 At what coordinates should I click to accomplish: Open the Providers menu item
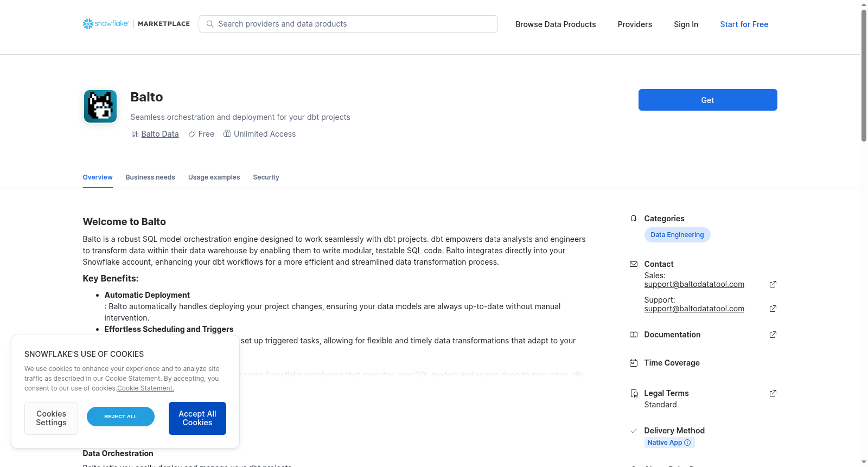[635, 24]
